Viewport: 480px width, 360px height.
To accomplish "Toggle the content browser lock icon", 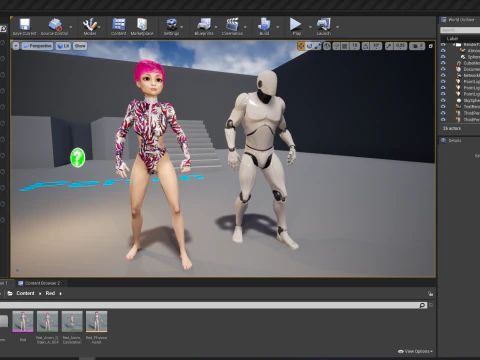I will click(x=430, y=294).
